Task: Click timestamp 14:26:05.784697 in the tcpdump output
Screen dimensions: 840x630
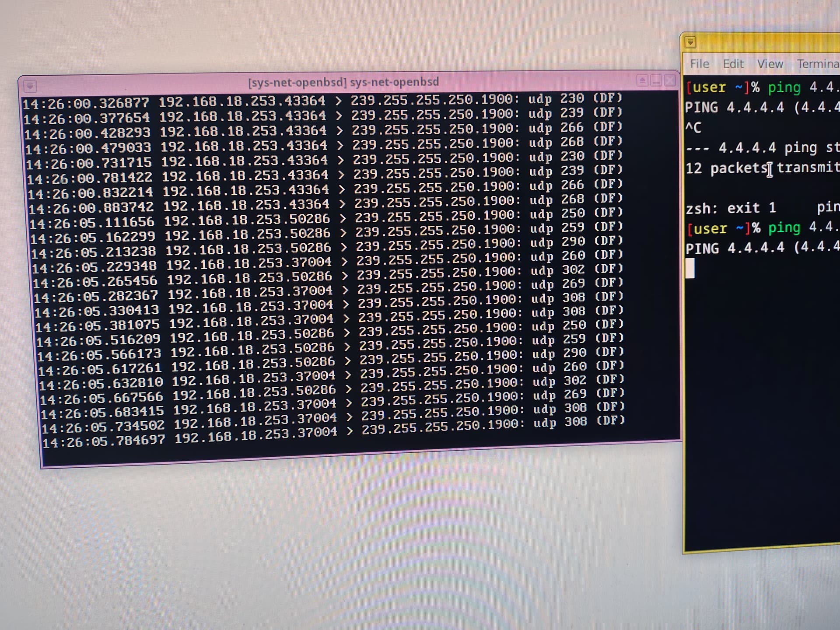Action: click(105, 442)
